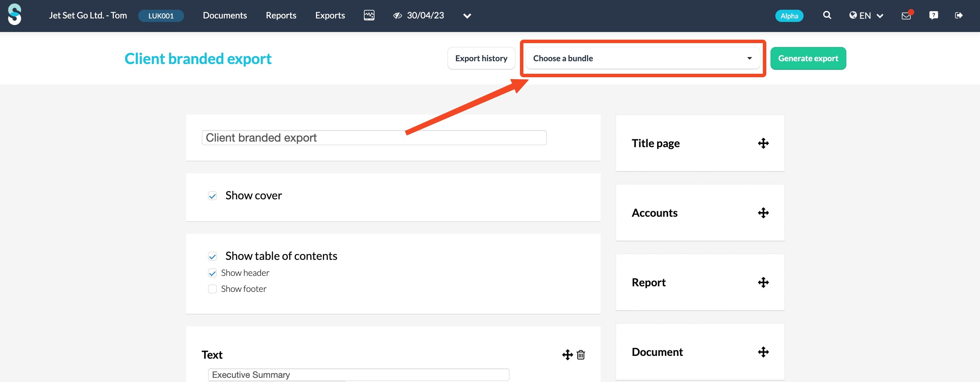The height and width of the screenshot is (382, 980).
Task: Expand the EN language selector
Action: [866, 16]
